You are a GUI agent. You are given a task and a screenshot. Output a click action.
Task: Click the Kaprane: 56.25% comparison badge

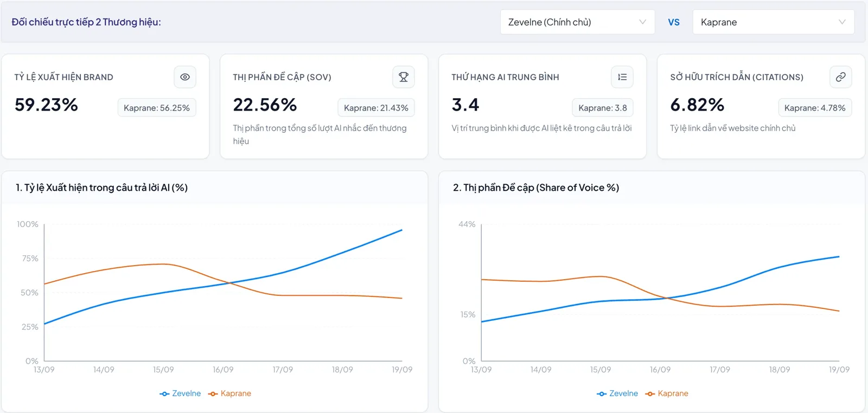click(157, 108)
